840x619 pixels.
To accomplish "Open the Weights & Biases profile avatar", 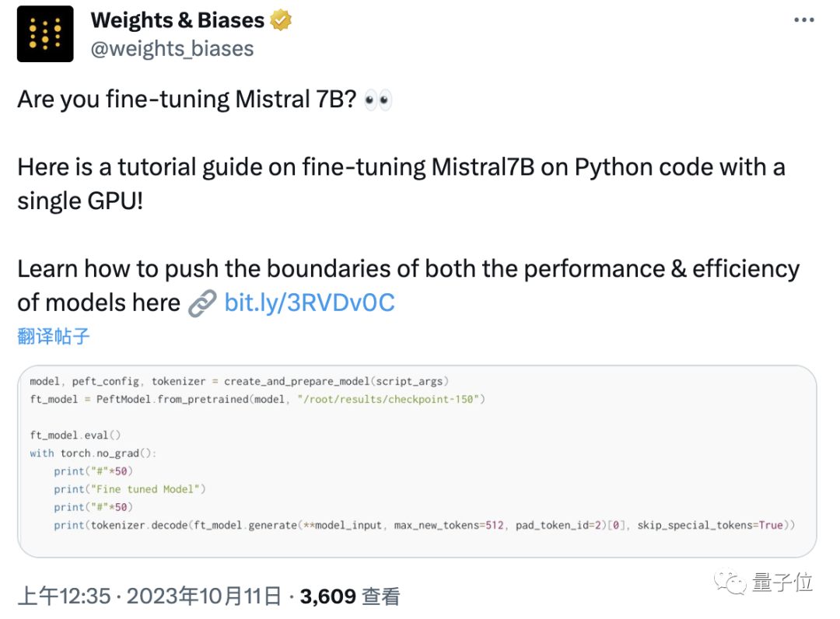I will pyautogui.click(x=45, y=34).
